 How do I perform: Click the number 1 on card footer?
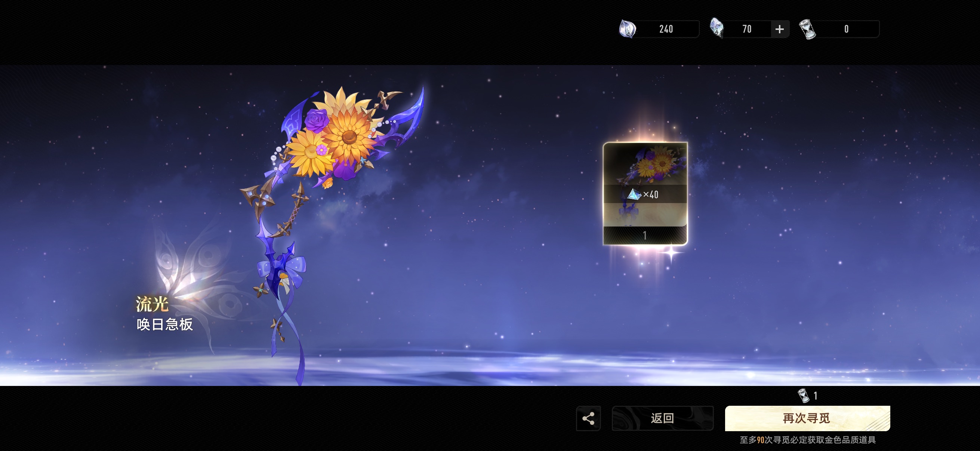click(645, 235)
